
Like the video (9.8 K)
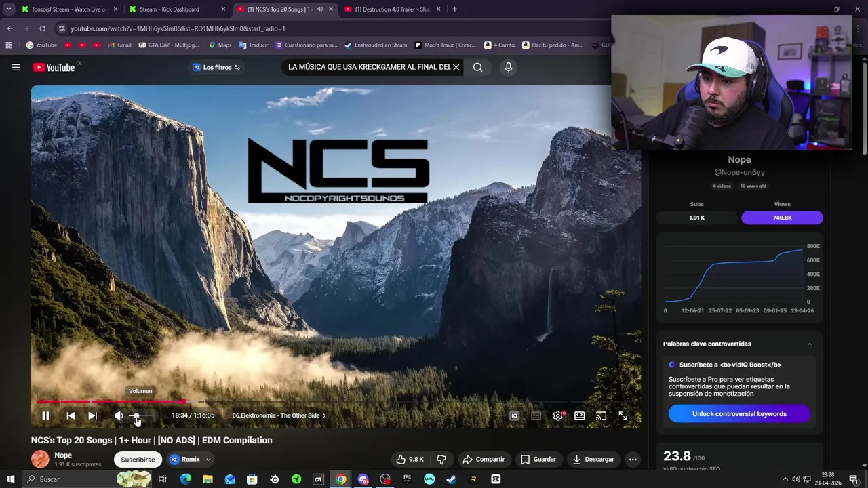(x=410, y=459)
